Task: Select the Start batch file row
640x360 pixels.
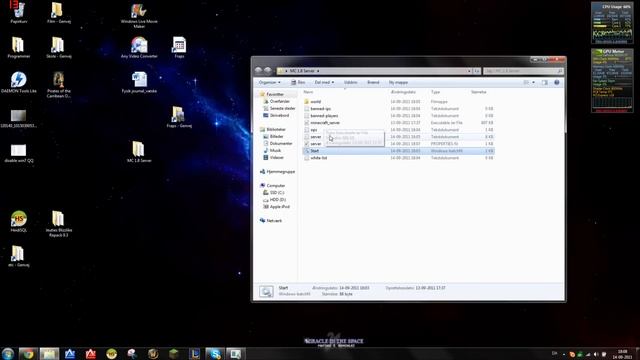Action: pyautogui.click(x=398, y=151)
